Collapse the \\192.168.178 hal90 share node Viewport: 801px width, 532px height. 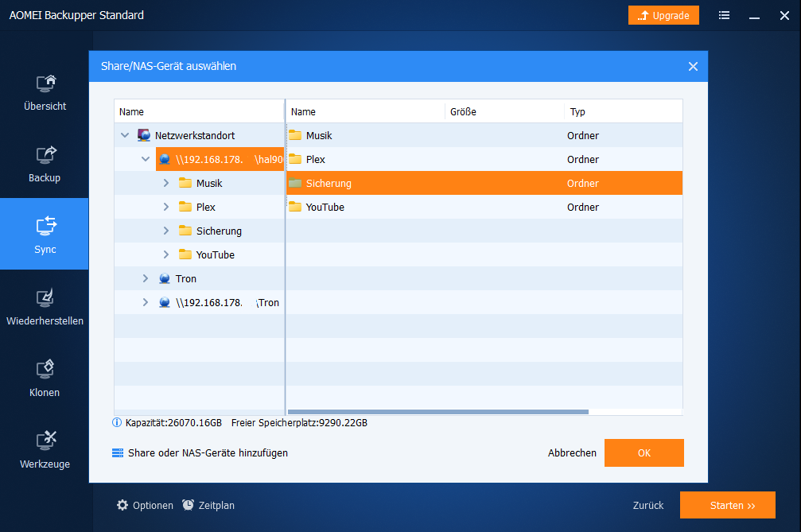pyautogui.click(x=145, y=159)
